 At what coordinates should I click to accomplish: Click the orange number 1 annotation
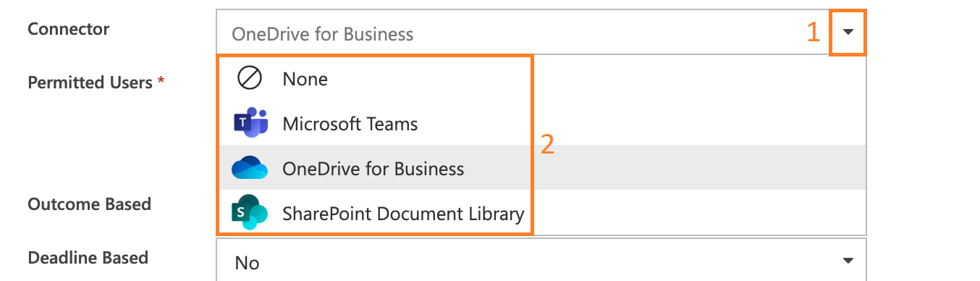[x=814, y=33]
